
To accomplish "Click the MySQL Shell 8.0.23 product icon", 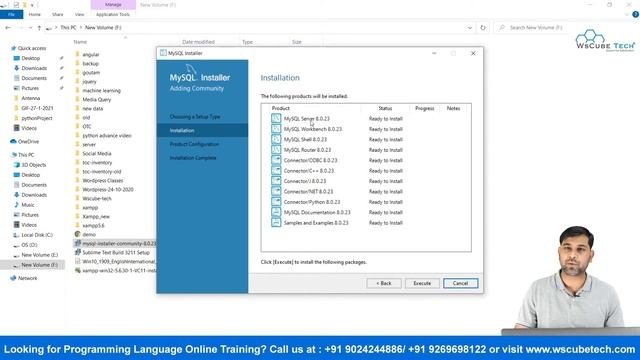I will coord(276,139).
